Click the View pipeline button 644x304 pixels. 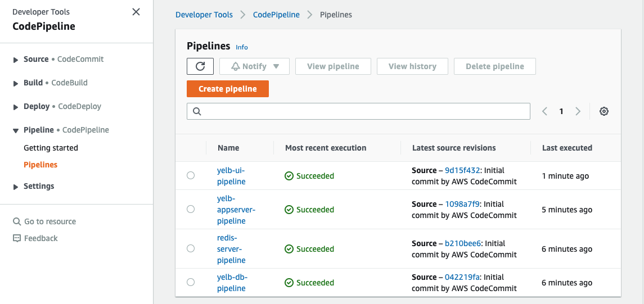tap(333, 66)
